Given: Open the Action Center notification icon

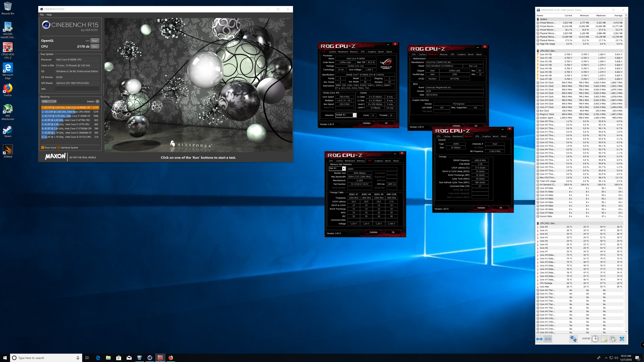Looking at the screenshot, I should click(637, 358).
